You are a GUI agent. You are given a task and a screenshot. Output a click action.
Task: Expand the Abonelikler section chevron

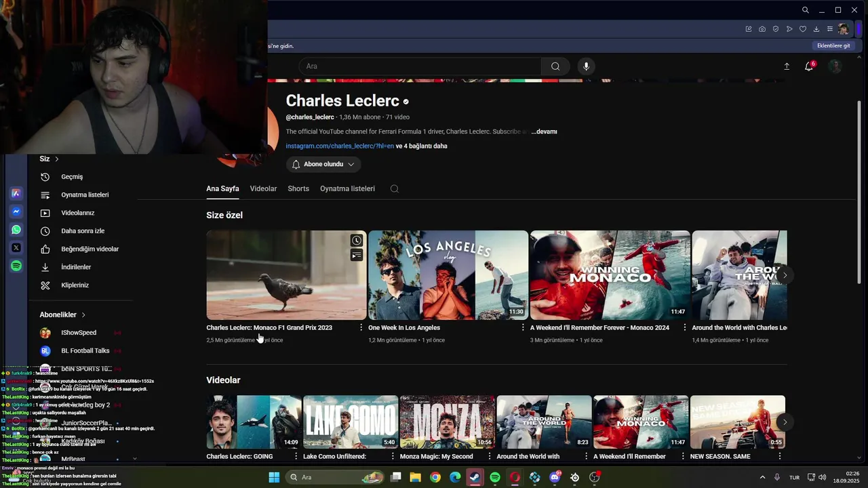point(83,314)
